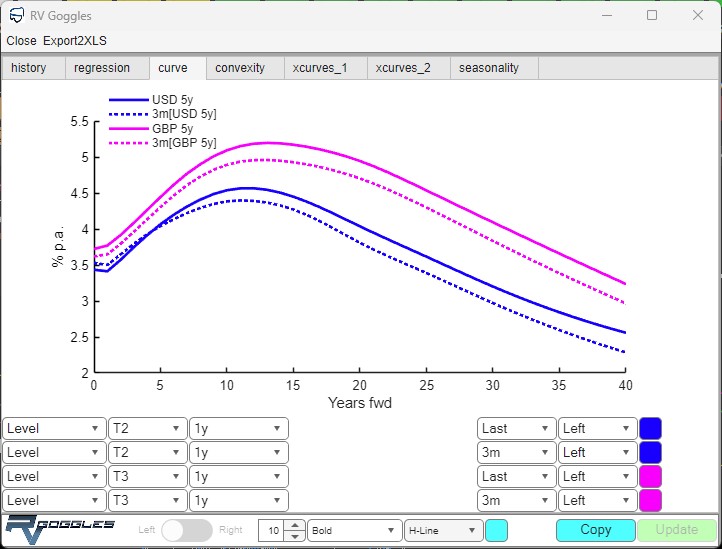Click first row blue color swatch
Image resolution: width=722 pixels, height=549 pixels.
pyautogui.click(x=650, y=428)
